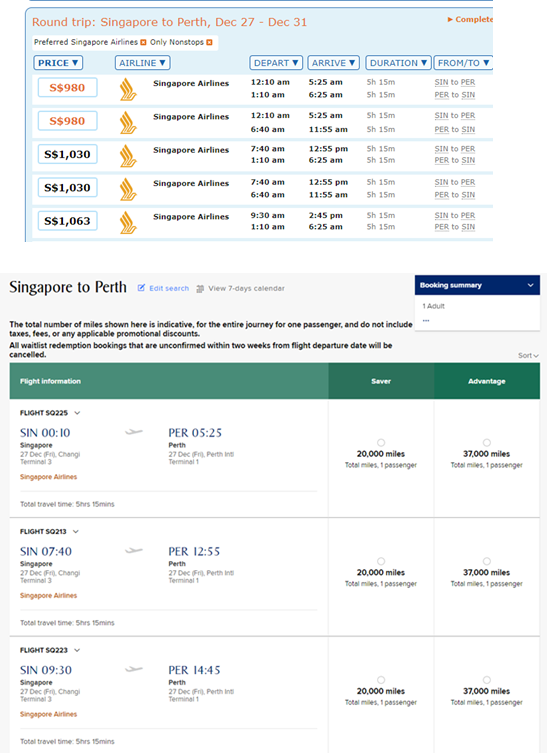Click the '1 Adult' booking summary text
This screenshot has height=753, width=547.
pos(434,306)
